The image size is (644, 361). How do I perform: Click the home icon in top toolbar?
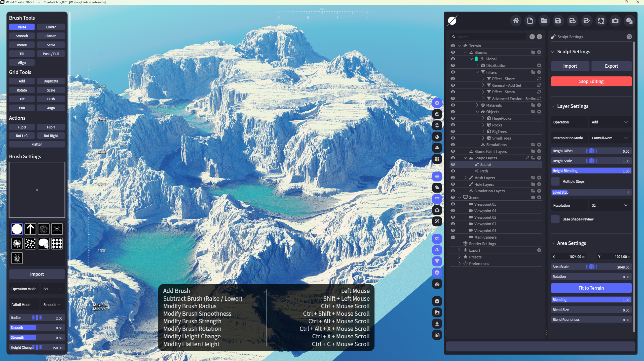516,21
